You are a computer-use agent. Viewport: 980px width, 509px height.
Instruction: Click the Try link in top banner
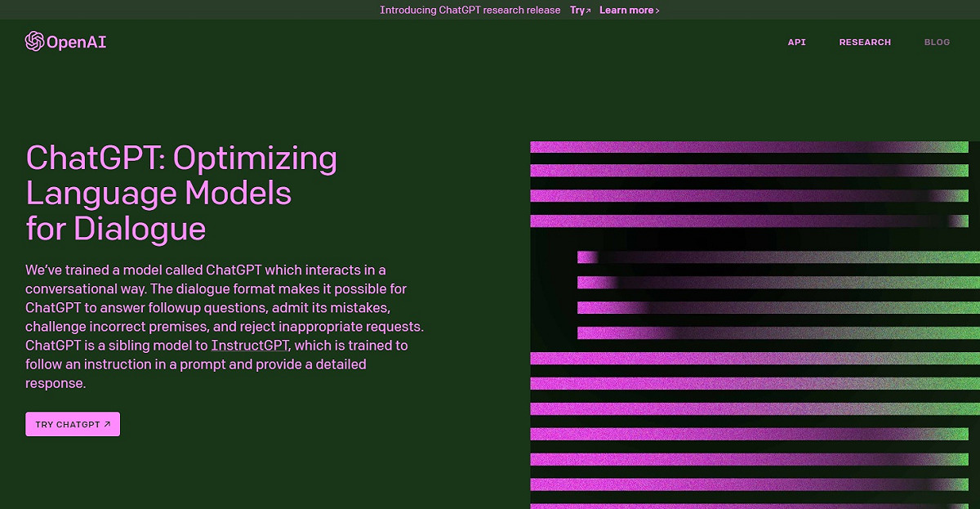(x=580, y=10)
